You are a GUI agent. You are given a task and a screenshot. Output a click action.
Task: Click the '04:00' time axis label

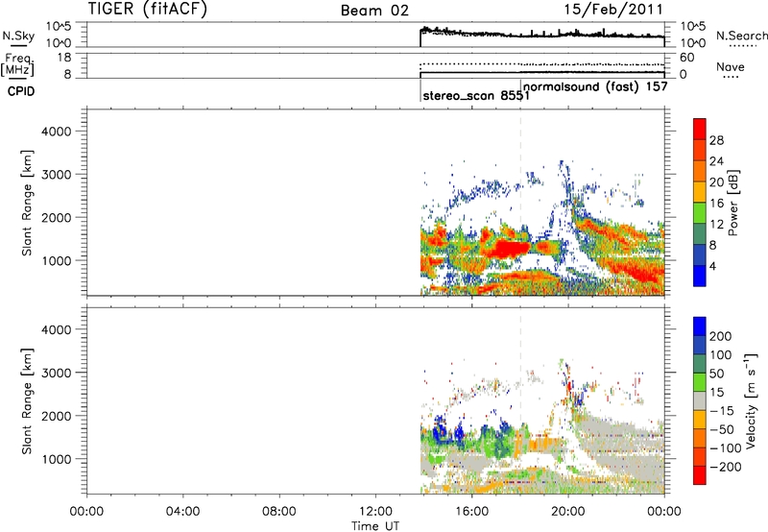182,512
